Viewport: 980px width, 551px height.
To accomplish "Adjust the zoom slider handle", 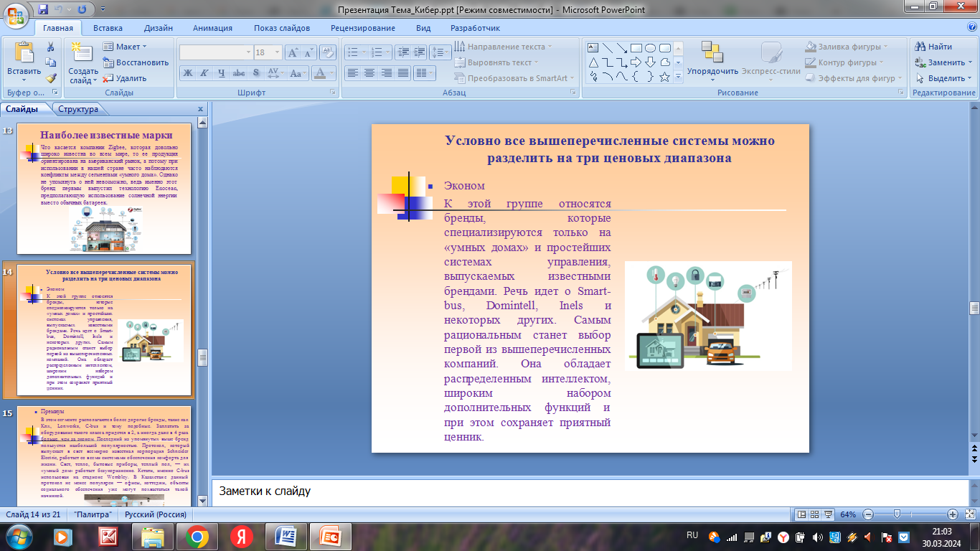I will (897, 514).
